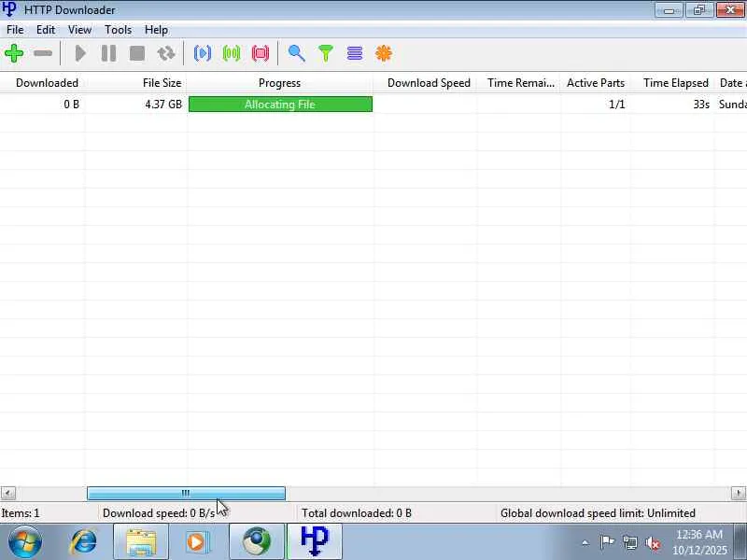Sort by the Time Elapsed column header
The image size is (747, 560).
[672, 83]
